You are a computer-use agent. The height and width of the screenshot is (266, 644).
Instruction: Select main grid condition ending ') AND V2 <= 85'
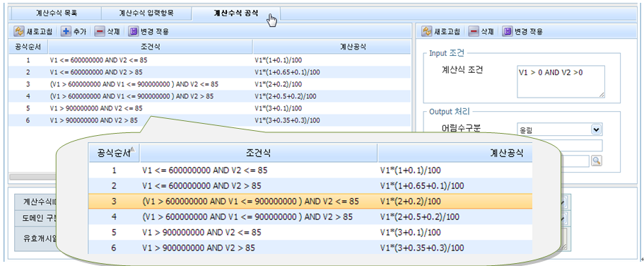pos(134,84)
